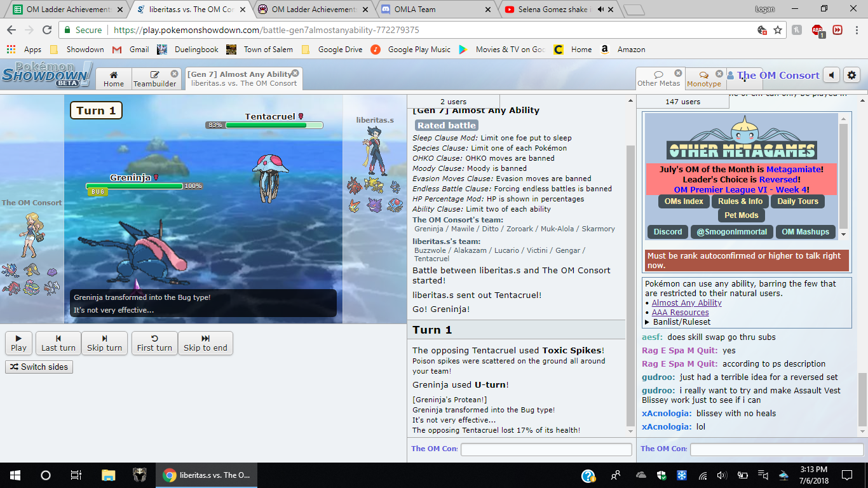Screen dimensions: 868x488
Task: Expand the Banlist/Ruleset disclosure triangle
Action: (x=648, y=322)
